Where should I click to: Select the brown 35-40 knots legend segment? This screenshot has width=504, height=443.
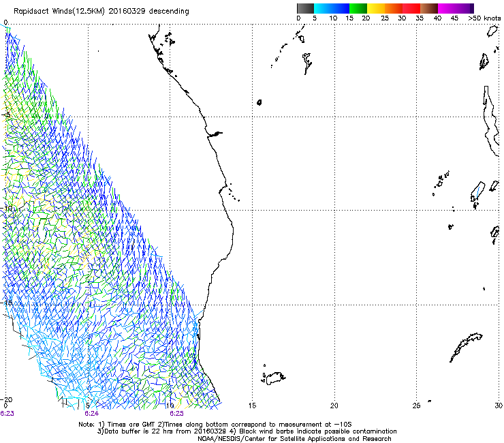[x=429, y=8]
